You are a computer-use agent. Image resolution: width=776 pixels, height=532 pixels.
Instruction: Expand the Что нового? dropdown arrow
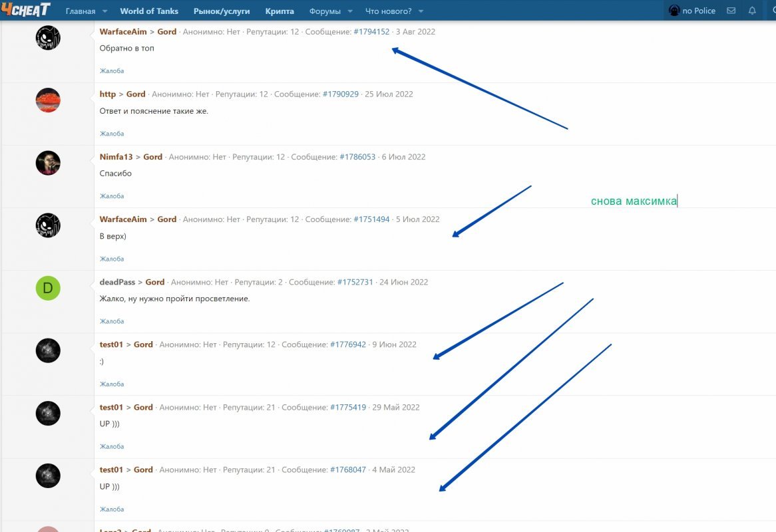pyautogui.click(x=421, y=12)
